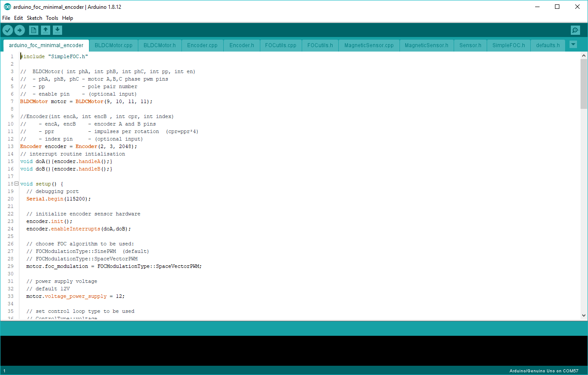Click the Upload arrow button
This screenshot has height=375, width=588.
coord(20,30)
